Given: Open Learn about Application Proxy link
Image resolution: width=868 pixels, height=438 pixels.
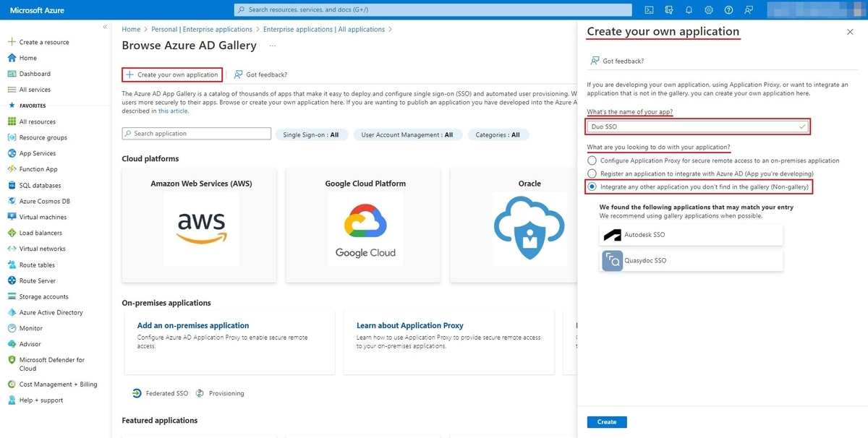Looking at the screenshot, I should pos(410,325).
